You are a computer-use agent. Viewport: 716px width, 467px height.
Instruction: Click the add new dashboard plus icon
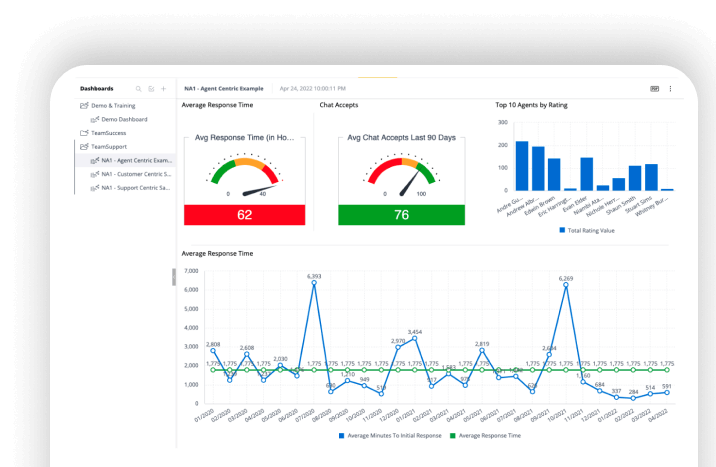pos(164,89)
